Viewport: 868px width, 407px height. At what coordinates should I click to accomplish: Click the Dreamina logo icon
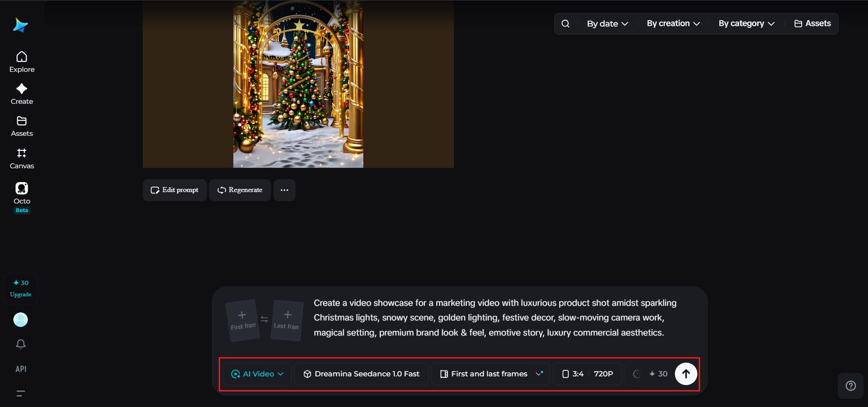tap(21, 25)
